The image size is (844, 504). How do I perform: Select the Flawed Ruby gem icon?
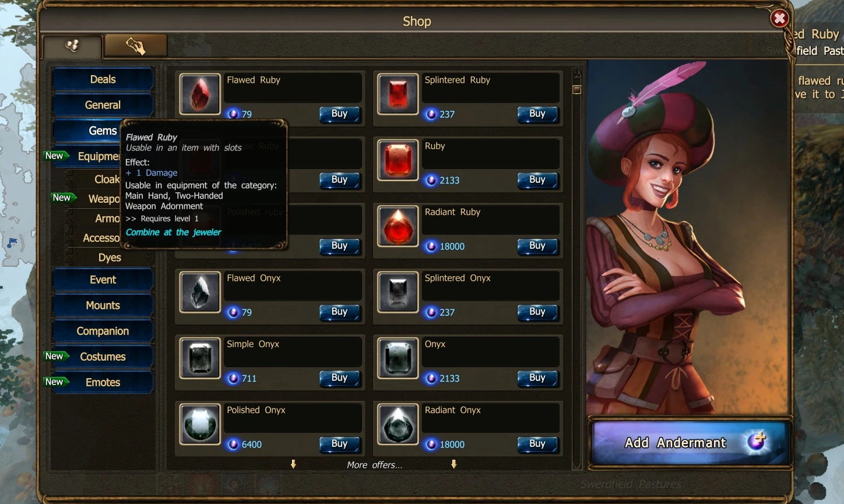[200, 94]
